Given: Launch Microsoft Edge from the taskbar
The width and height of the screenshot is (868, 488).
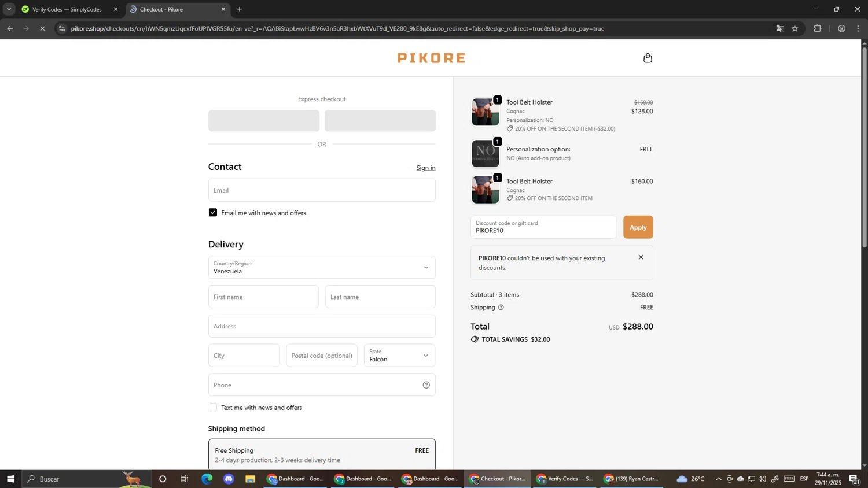Looking at the screenshot, I should tap(207, 479).
